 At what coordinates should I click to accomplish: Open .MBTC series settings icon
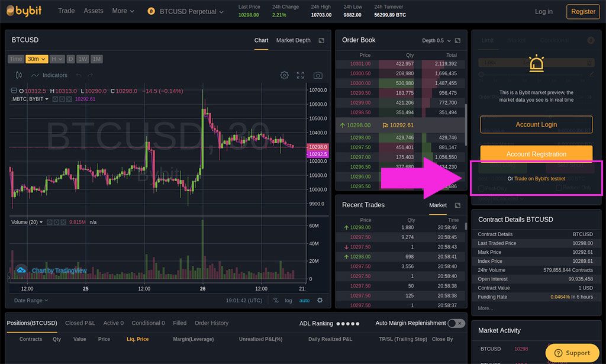[x=62, y=99]
